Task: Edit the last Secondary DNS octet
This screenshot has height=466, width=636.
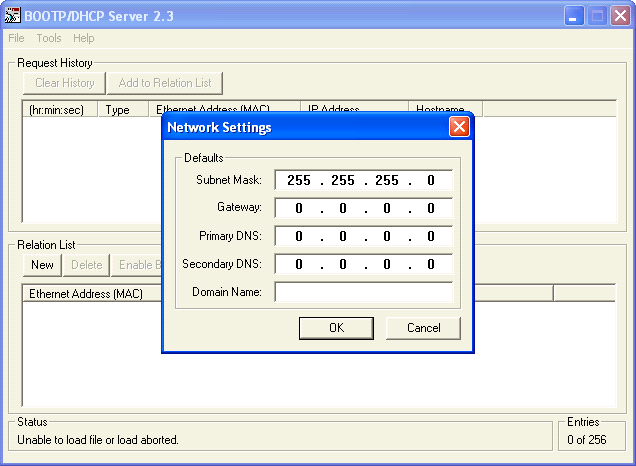Action: (431, 264)
